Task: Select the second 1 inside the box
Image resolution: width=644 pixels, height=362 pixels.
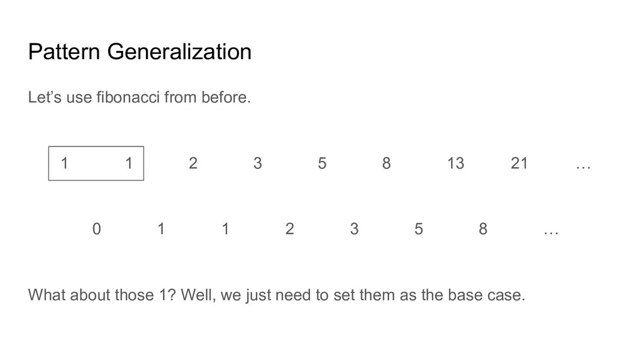Action: tap(128, 163)
